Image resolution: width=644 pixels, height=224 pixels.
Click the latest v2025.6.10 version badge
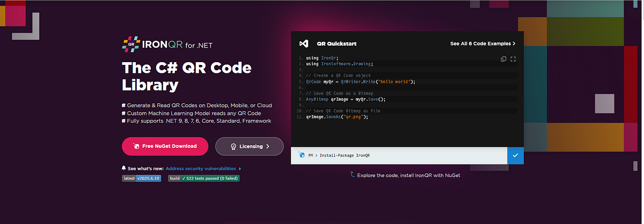[141, 178]
